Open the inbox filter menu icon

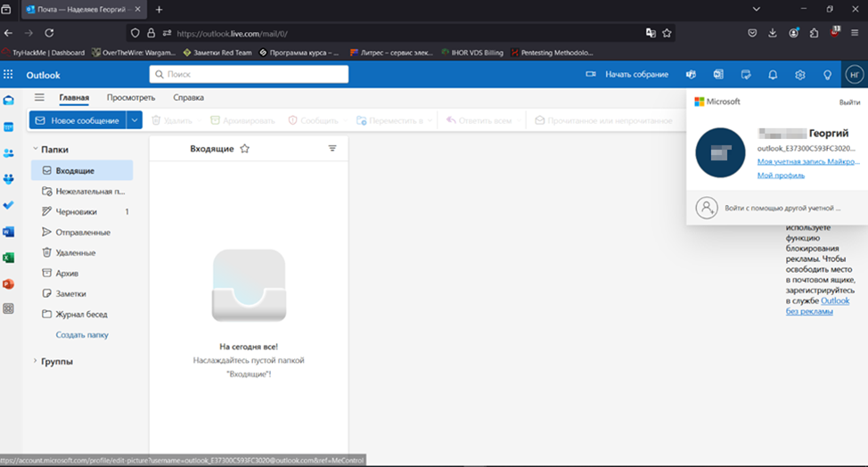pyautogui.click(x=332, y=148)
